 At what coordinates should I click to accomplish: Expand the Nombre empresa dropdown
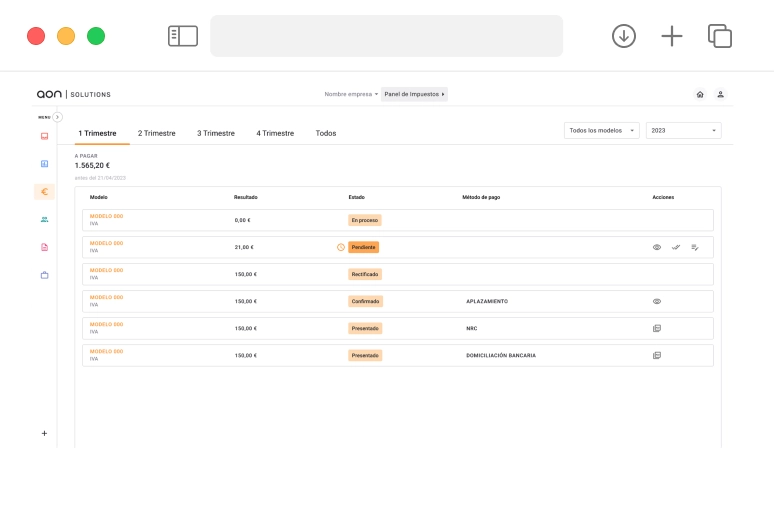(351, 94)
